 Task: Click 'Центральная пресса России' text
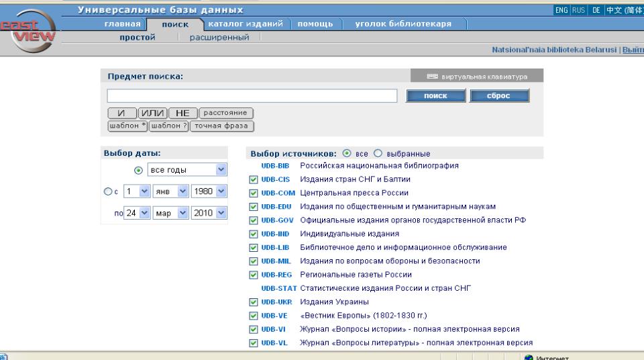point(354,193)
